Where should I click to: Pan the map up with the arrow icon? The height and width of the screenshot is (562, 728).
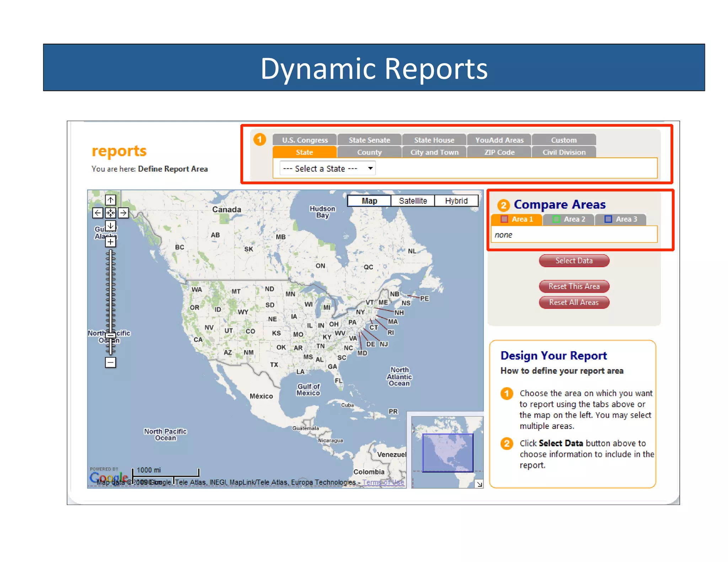click(x=111, y=200)
